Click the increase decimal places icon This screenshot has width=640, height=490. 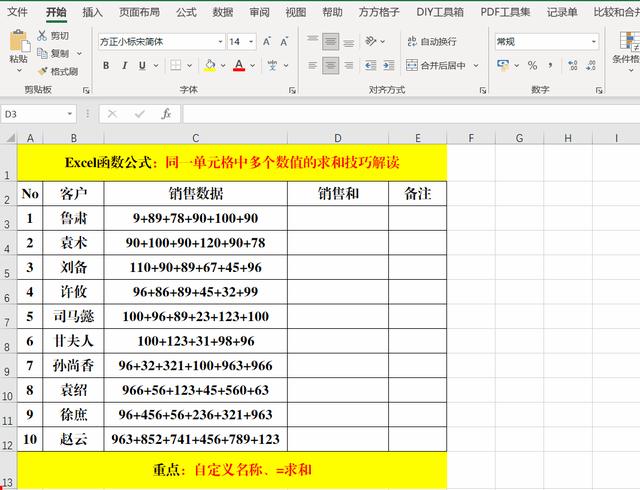point(573,65)
